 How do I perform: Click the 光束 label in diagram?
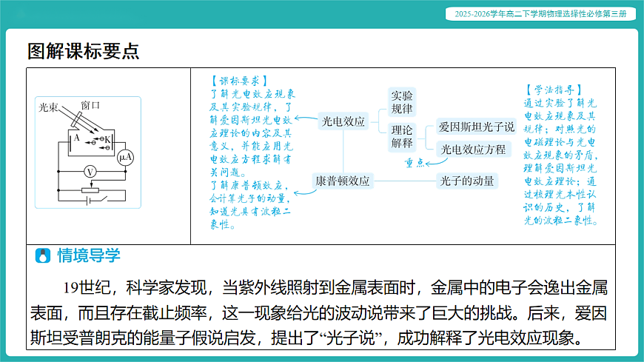coord(48,107)
